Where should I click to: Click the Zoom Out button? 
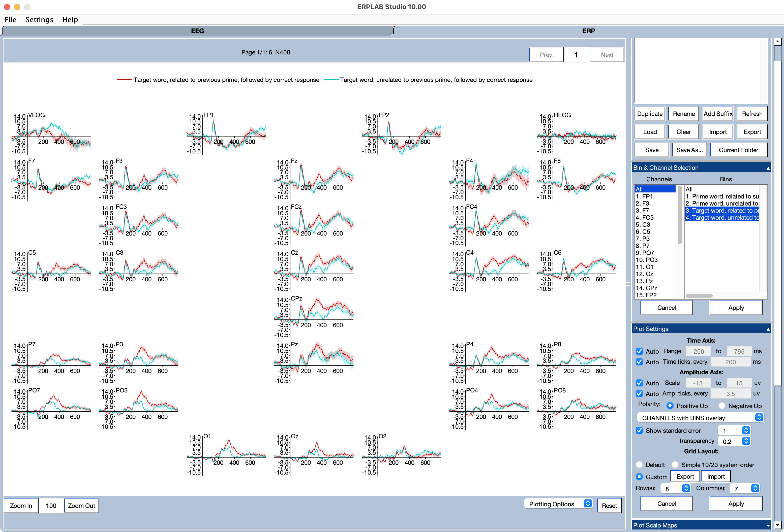click(x=81, y=506)
